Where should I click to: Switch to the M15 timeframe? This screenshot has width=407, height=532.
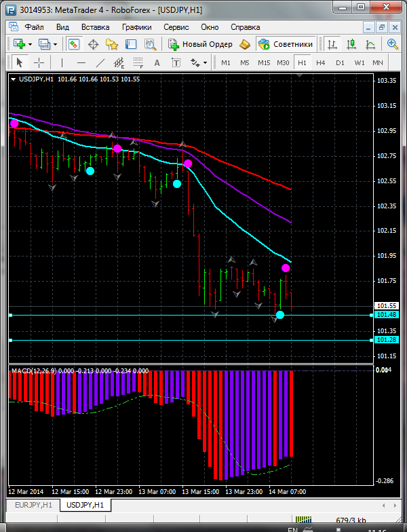pos(264,62)
